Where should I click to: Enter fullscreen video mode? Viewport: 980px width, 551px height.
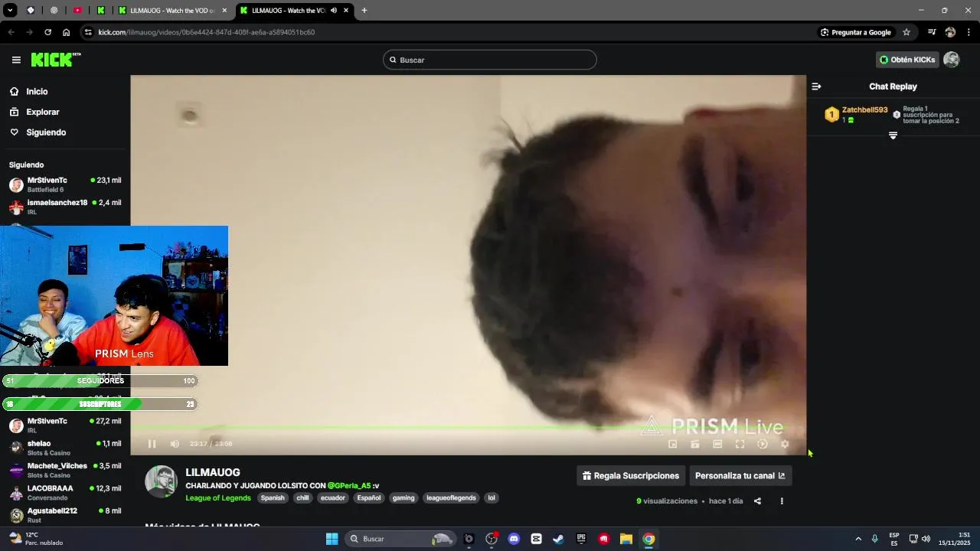coord(740,444)
